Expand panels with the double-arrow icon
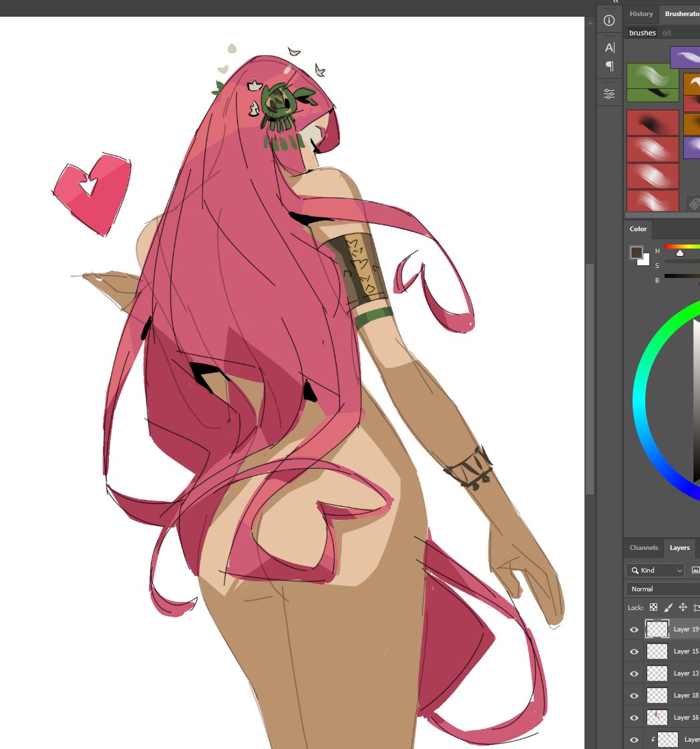This screenshot has width=700, height=749. pos(615,2)
